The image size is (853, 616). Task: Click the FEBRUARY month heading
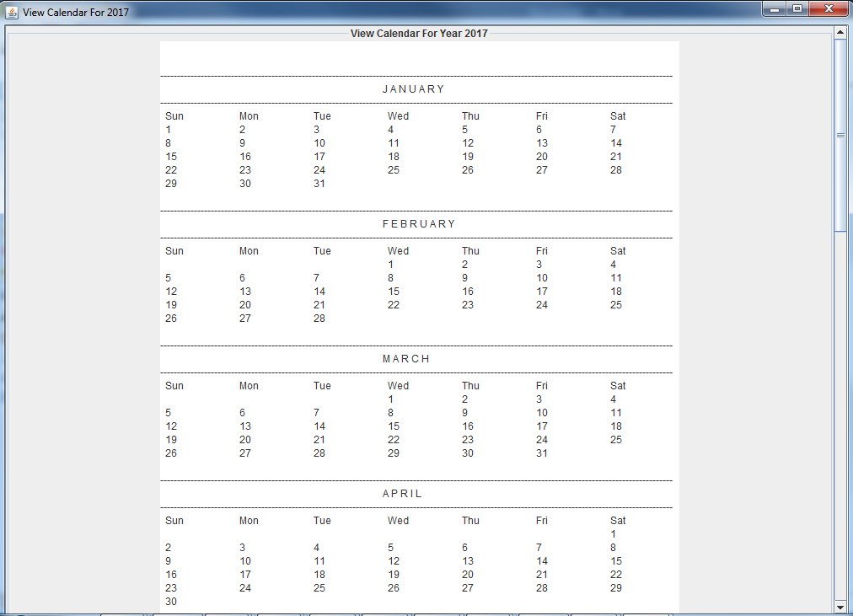coord(419,224)
